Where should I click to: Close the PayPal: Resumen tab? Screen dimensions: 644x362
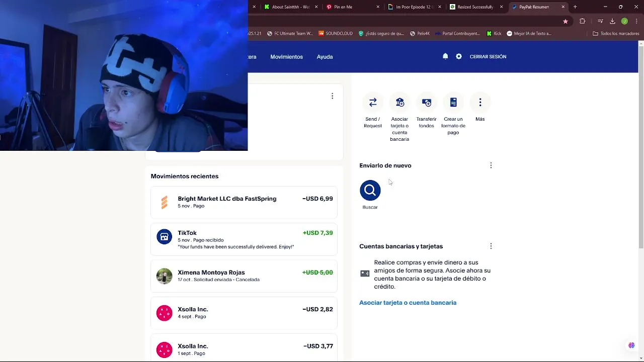562,7
